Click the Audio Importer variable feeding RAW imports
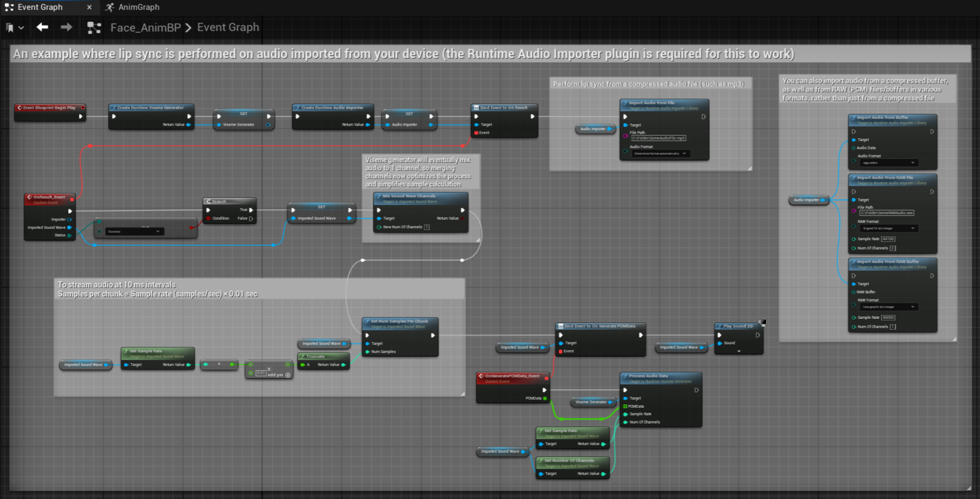Image resolution: width=980 pixels, height=499 pixels. [809, 200]
